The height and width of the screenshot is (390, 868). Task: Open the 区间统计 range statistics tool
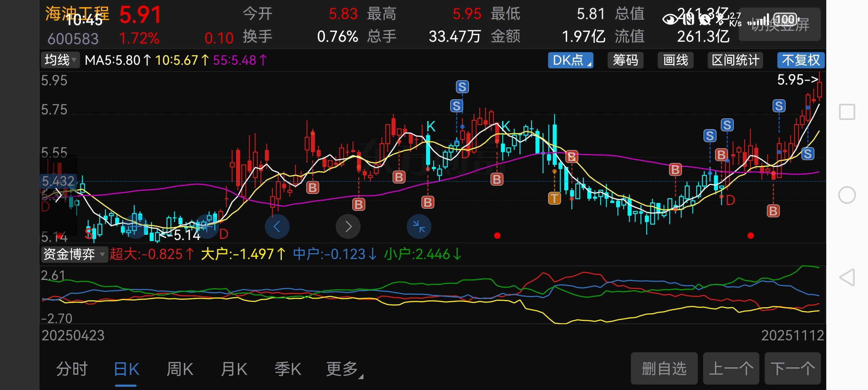pyautogui.click(x=735, y=60)
